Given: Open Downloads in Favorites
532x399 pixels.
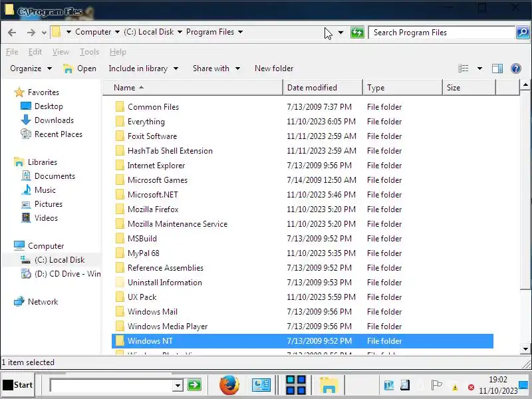Looking at the screenshot, I should (x=47, y=120).
